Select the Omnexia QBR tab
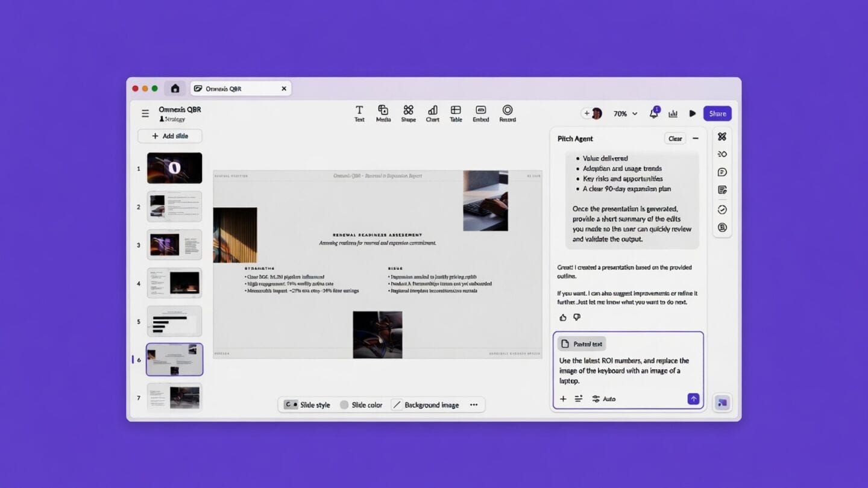This screenshot has height=488, width=868. click(241, 89)
